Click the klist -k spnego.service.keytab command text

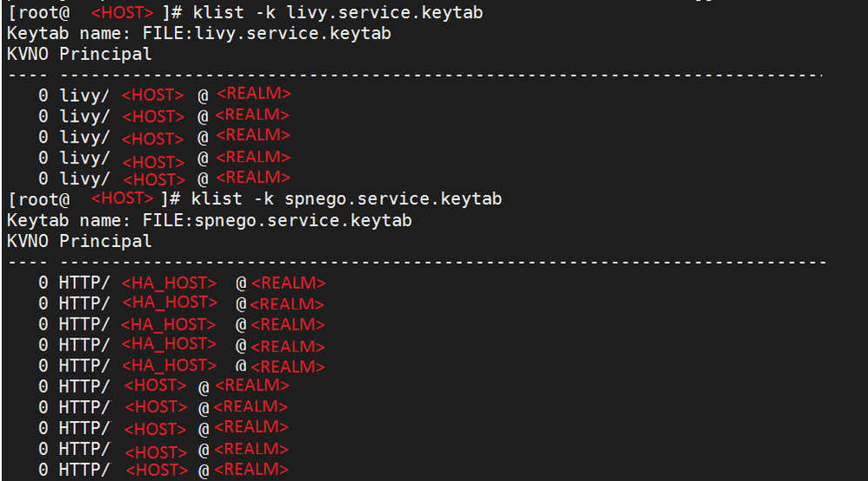346,199
